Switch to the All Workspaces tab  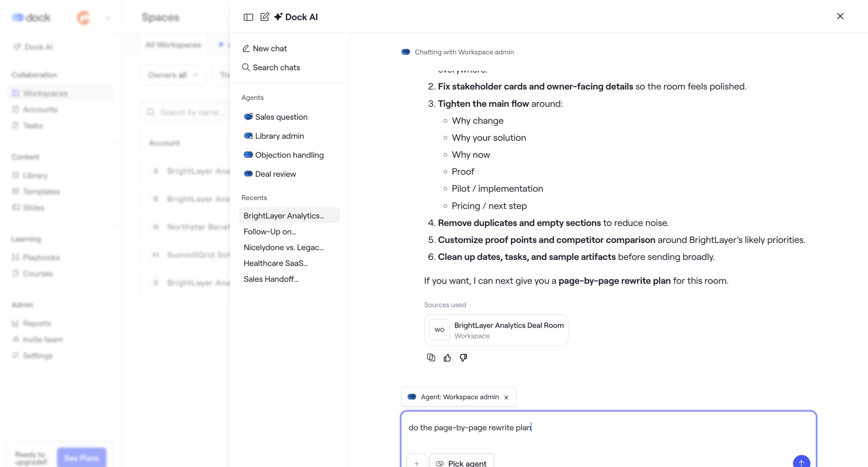tap(173, 45)
